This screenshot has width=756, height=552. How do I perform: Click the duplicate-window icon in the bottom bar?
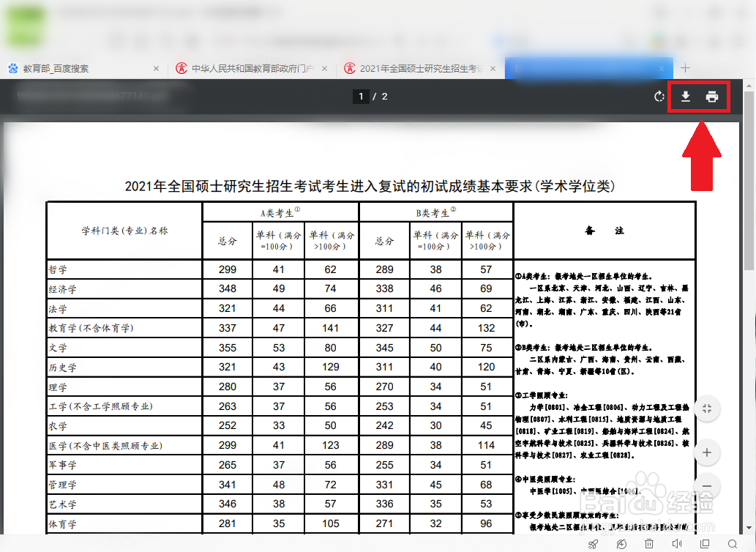pos(706,544)
